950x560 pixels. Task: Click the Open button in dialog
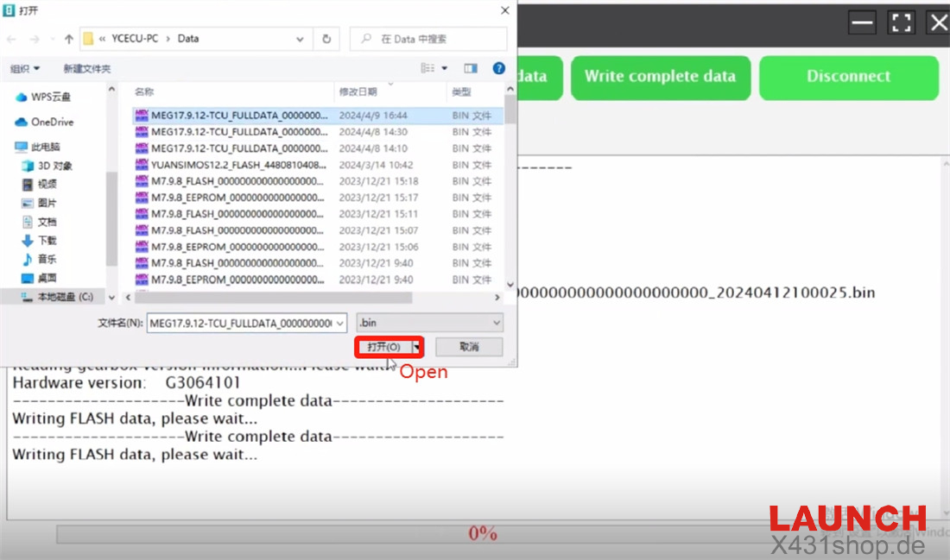[x=383, y=347]
